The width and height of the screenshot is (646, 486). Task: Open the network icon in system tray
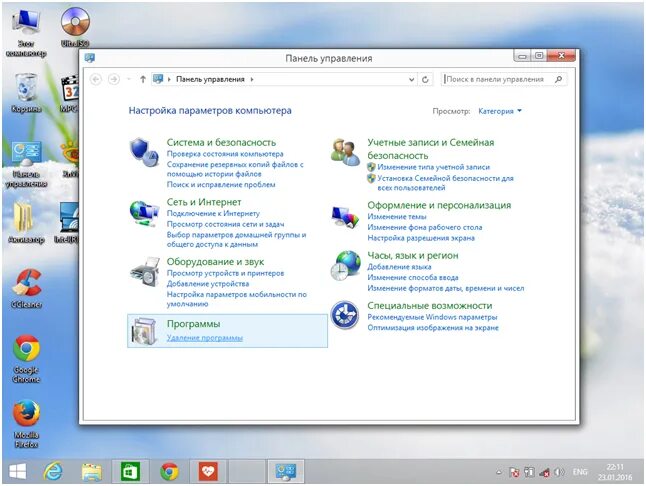(545, 472)
